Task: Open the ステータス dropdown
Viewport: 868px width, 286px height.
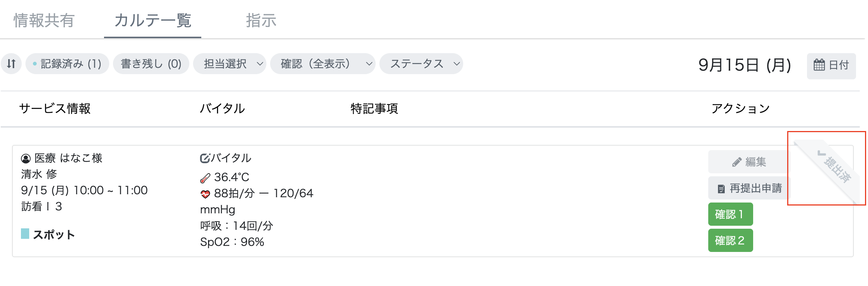Action: (x=421, y=64)
